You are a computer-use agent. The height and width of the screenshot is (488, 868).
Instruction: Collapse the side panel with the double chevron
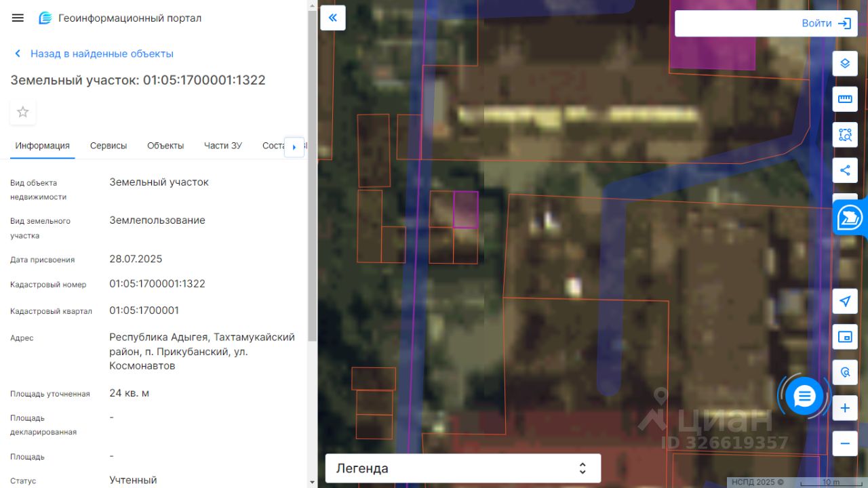click(x=333, y=18)
